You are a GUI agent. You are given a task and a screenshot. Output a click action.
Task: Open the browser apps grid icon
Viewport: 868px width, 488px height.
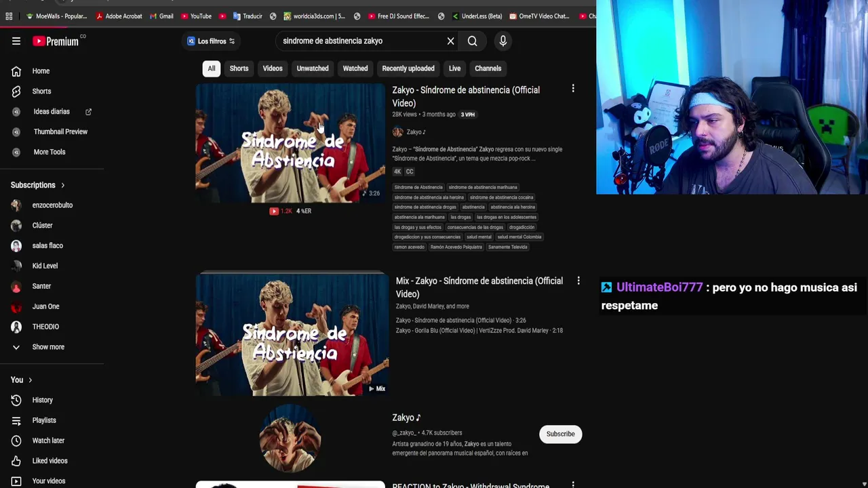click(9, 16)
